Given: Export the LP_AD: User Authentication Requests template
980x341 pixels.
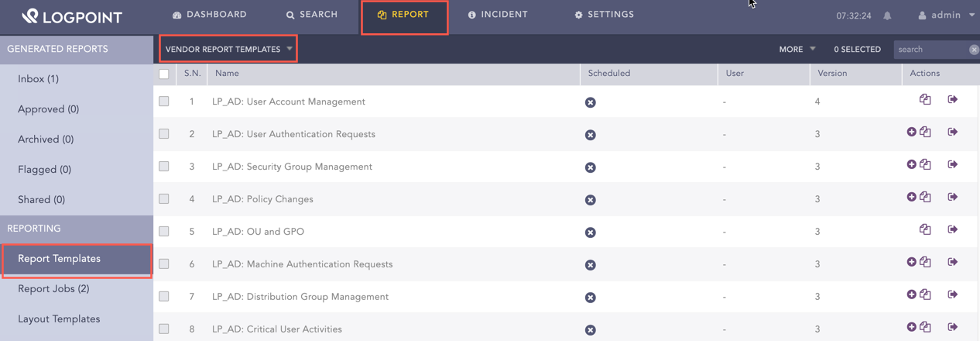Looking at the screenshot, I should pyautogui.click(x=953, y=132).
